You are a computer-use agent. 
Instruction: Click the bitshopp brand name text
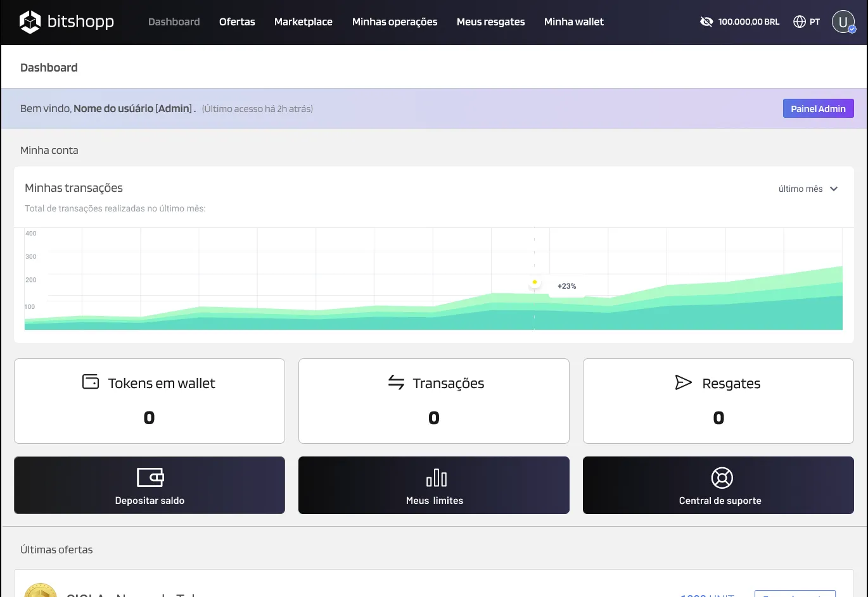click(x=81, y=22)
